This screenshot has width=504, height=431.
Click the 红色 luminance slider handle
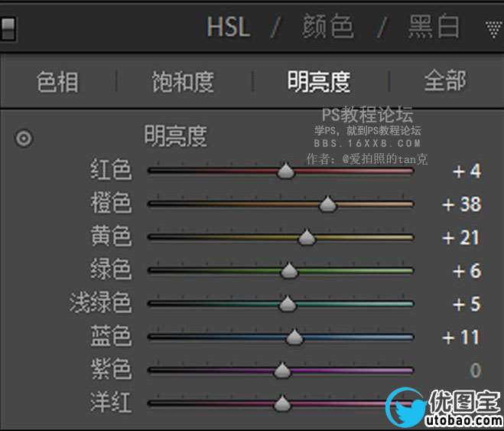tap(286, 171)
